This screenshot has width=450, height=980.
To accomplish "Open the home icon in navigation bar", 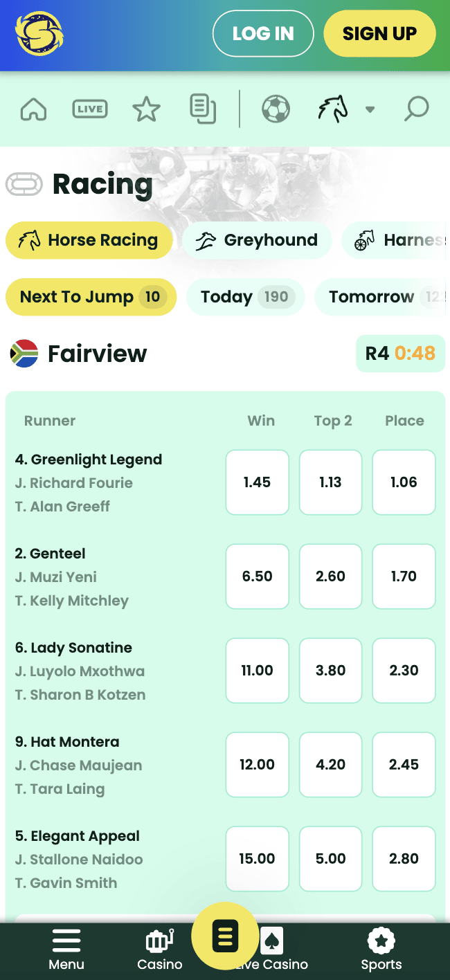I will click(33, 109).
